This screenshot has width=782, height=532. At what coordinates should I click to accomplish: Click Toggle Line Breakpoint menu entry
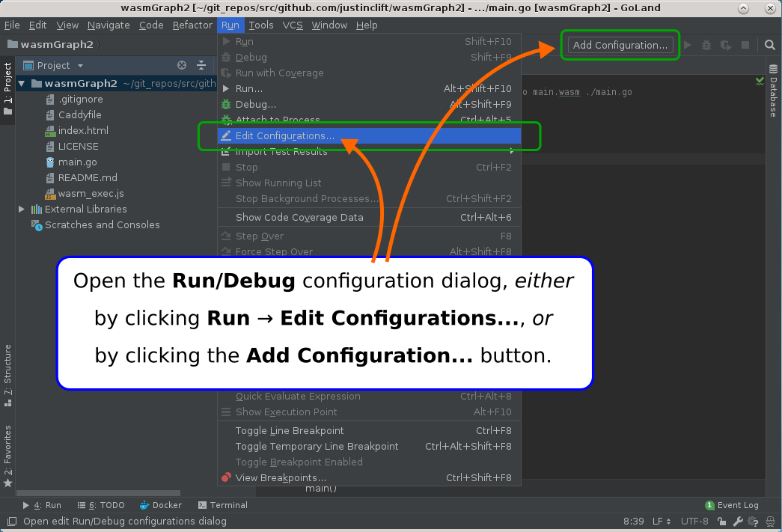coord(369,431)
